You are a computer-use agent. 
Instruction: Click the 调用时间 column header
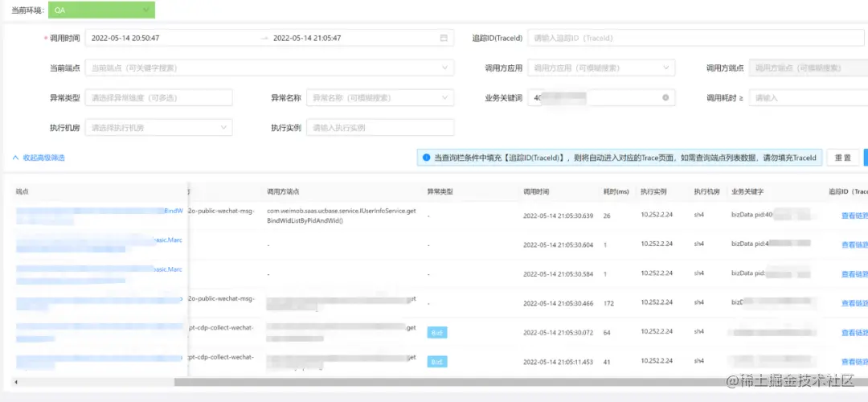coord(536,191)
